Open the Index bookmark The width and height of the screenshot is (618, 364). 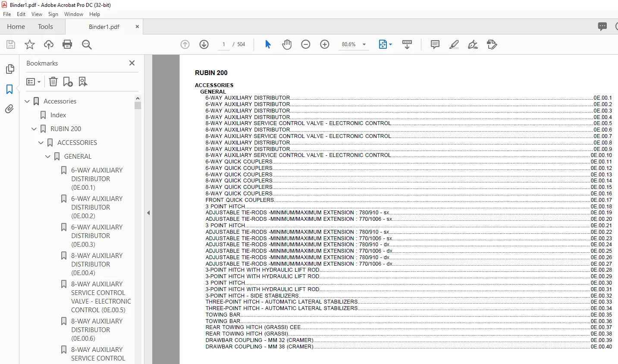58,115
